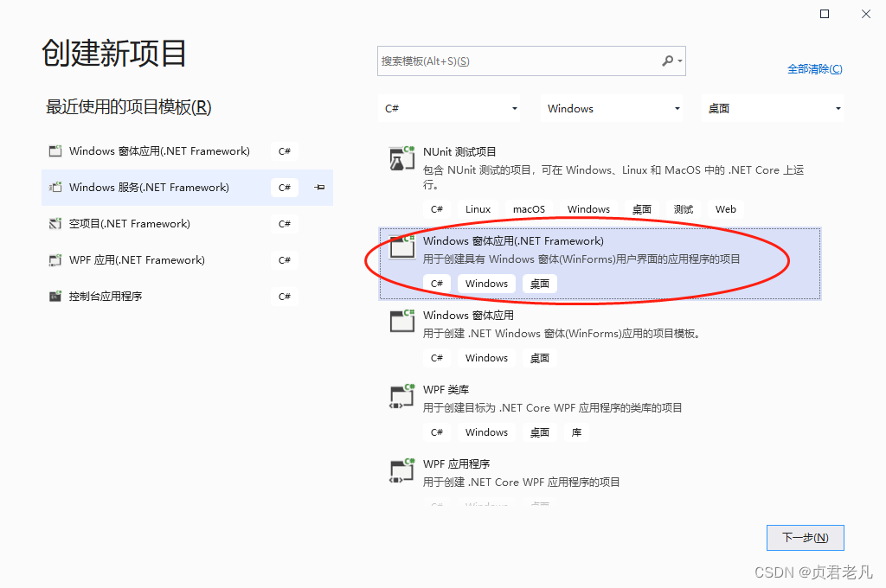
Task: Select recent template Windows 窗体应用(.NET Framework)
Action: pyautogui.click(x=187, y=150)
